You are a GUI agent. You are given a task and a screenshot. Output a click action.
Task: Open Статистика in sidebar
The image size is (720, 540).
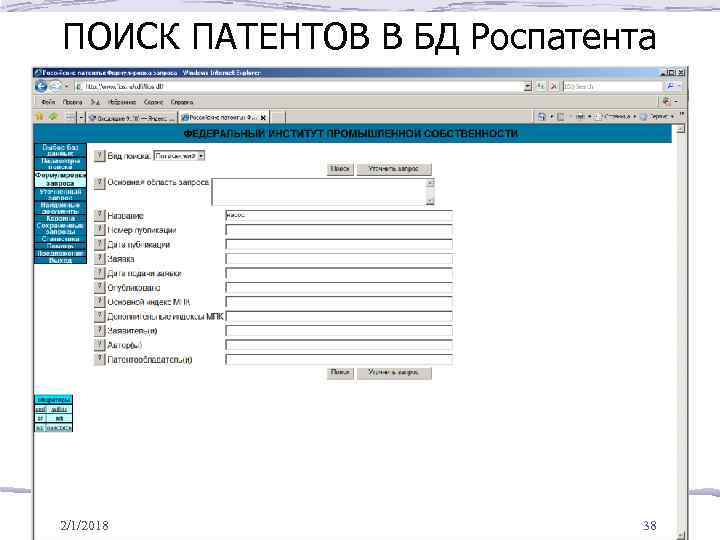pyautogui.click(x=60, y=239)
